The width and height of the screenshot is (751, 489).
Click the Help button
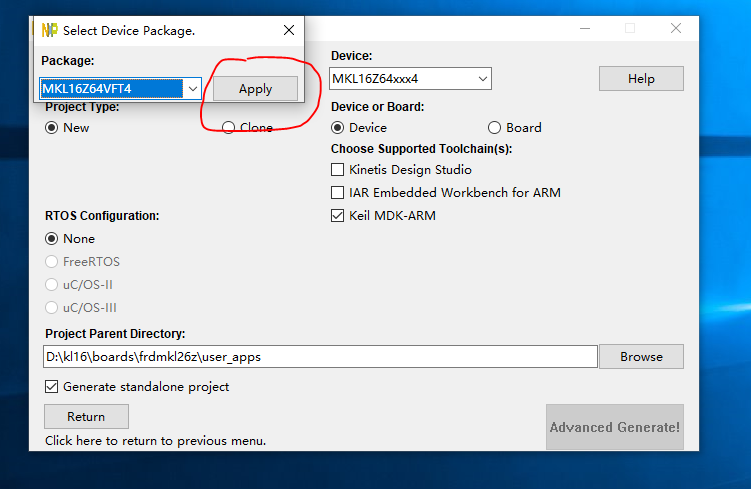[641, 79]
